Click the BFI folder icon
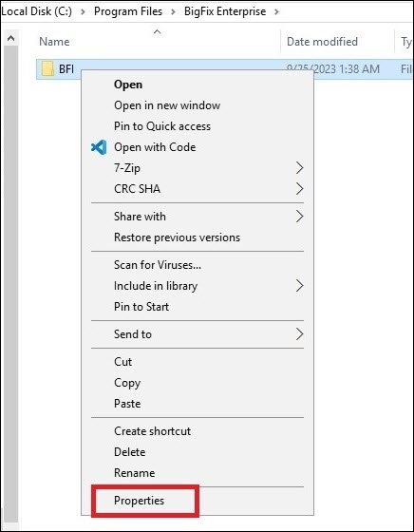The width and height of the screenshot is (414, 532). tap(47, 68)
